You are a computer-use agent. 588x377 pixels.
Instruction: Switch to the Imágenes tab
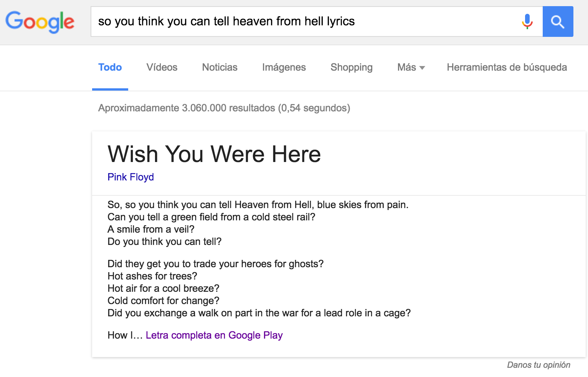coord(284,68)
